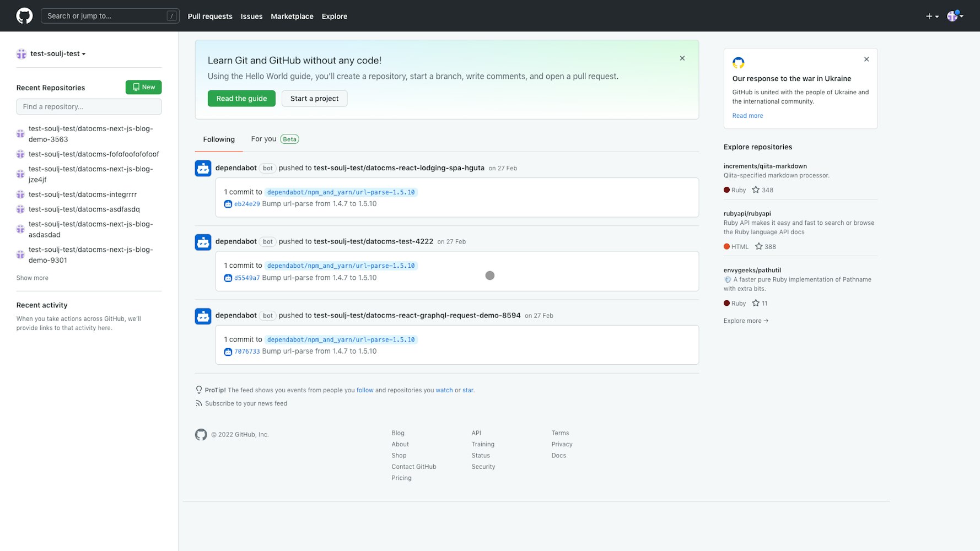Screen dimensions: 980x551
Task: Click Read the guide button
Action: (x=241, y=99)
